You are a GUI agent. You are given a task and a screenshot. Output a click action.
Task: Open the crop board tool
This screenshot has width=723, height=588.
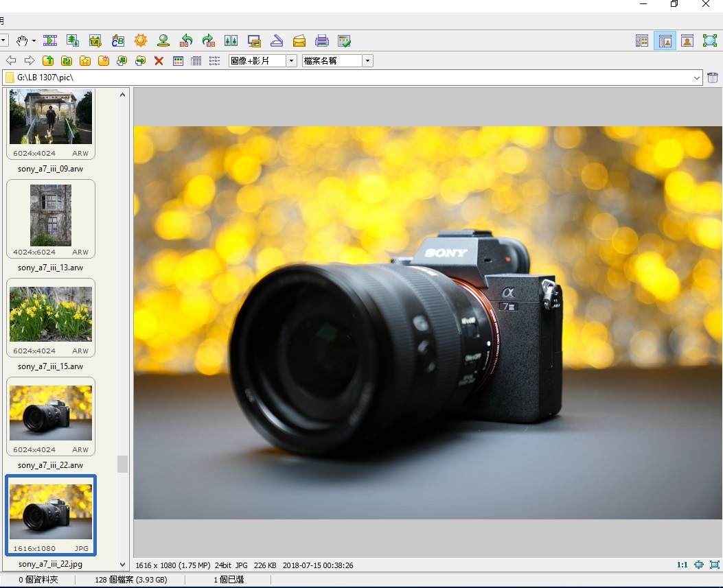pos(95,41)
